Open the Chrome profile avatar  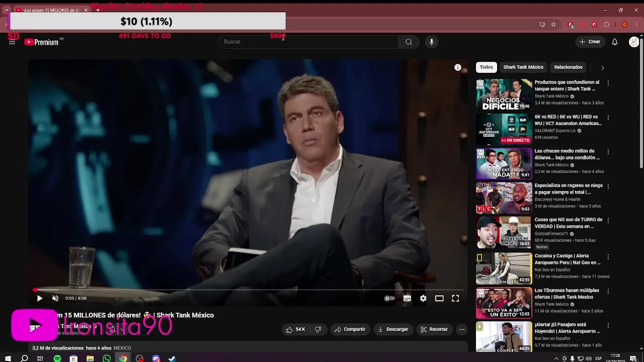[625, 24]
